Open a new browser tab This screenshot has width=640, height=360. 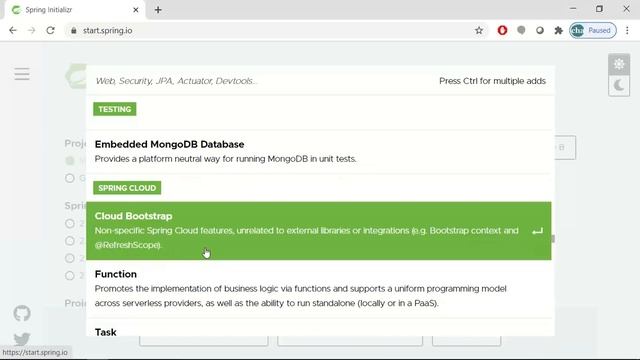pos(158,10)
